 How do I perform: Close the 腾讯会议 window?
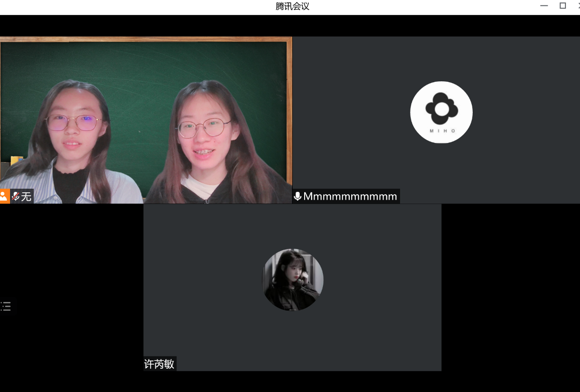pos(578,6)
